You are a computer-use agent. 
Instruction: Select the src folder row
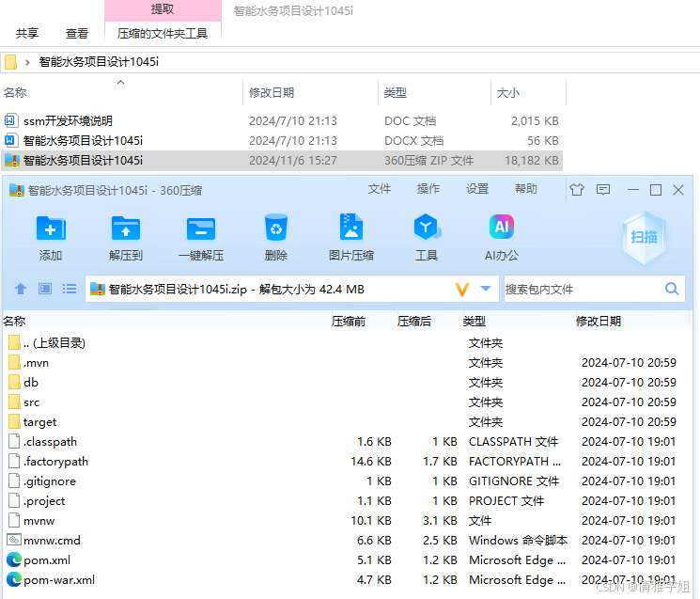tap(348, 402)
